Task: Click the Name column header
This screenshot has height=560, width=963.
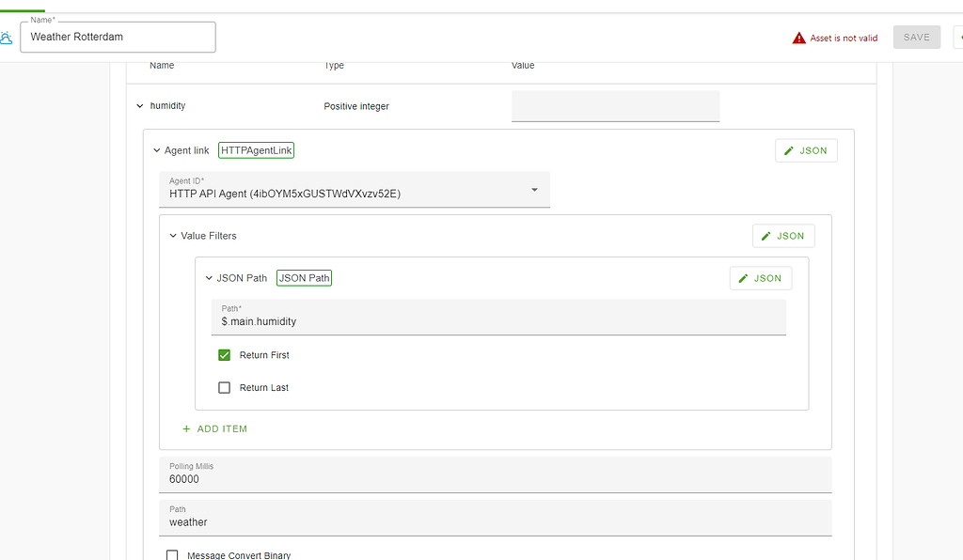Action: point(162,65)
